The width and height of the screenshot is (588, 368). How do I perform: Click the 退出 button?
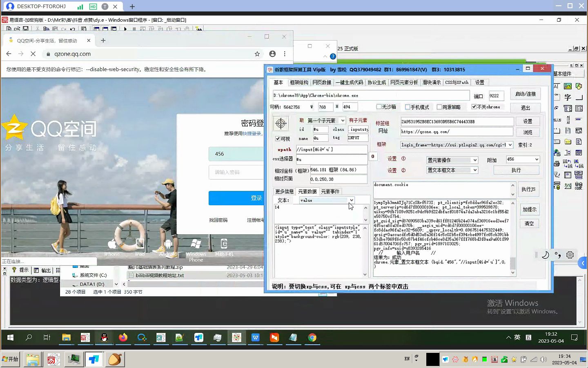[525, 108]
